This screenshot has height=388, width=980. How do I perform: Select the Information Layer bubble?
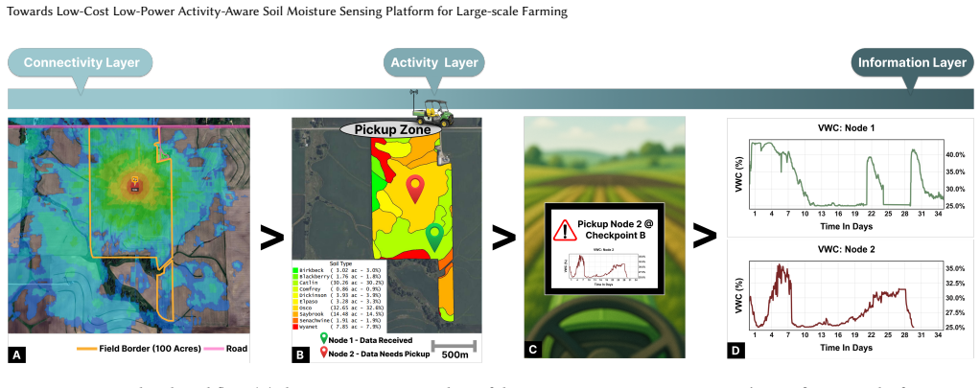[912, 62]
